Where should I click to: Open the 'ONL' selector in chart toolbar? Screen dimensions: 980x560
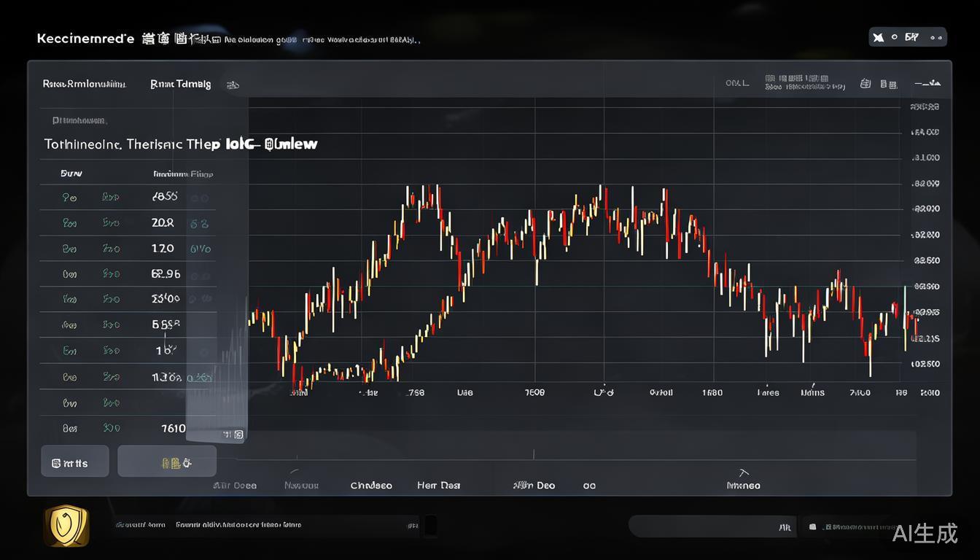(736, 83)
